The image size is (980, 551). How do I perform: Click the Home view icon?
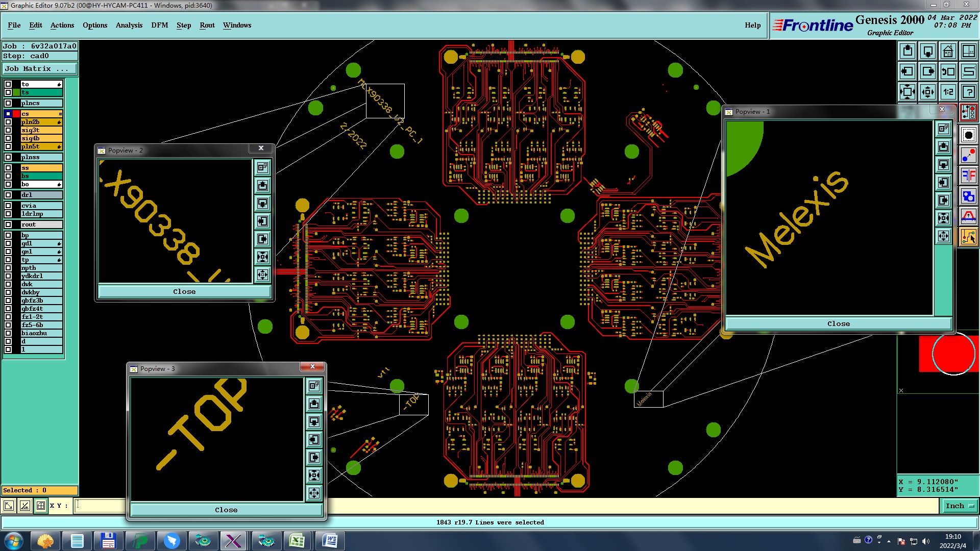(x=948, y=51)
